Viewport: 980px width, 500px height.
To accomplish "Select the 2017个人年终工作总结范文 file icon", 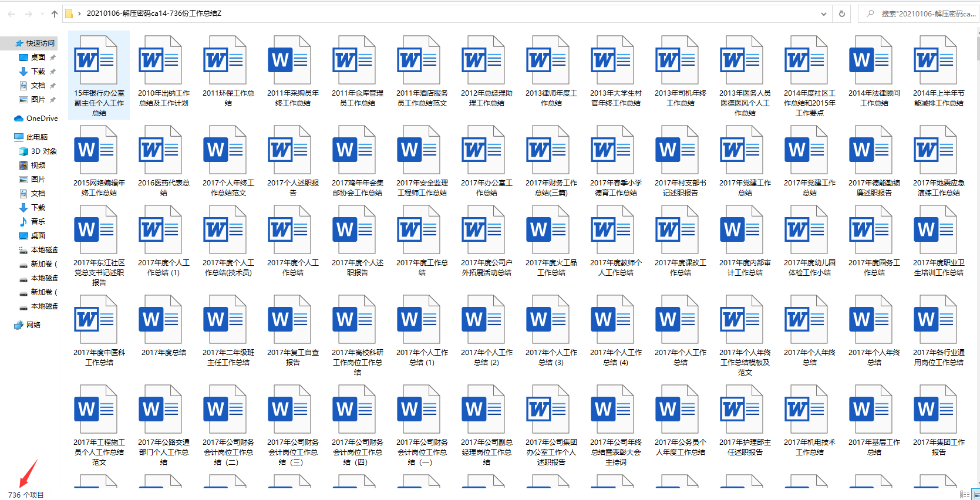I will 224,150.
